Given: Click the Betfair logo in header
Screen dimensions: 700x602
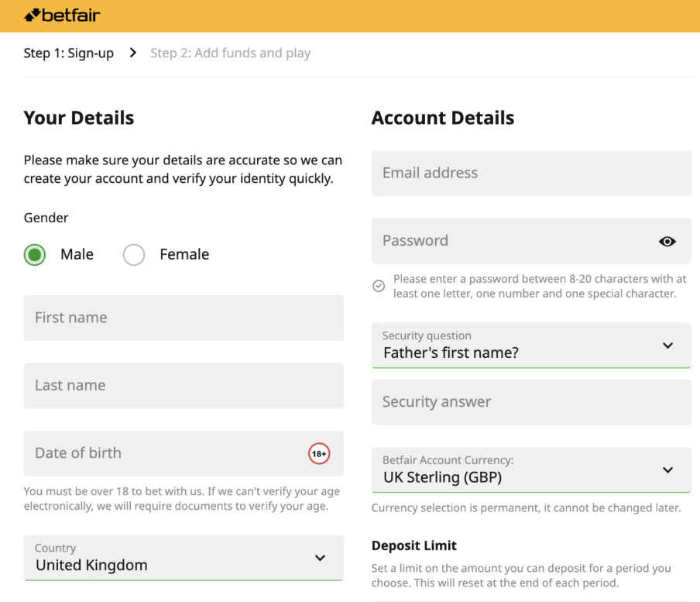Looking at the screenshot, I should click(63, 15).
